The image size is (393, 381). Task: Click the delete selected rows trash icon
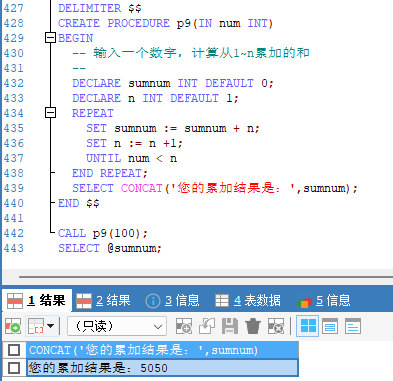pyautogui.click(x=253, y=326)
